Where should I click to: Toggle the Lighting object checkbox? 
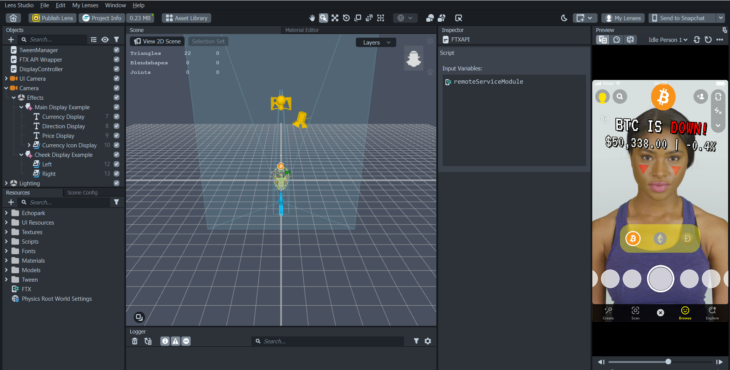(x=116, y=183)
